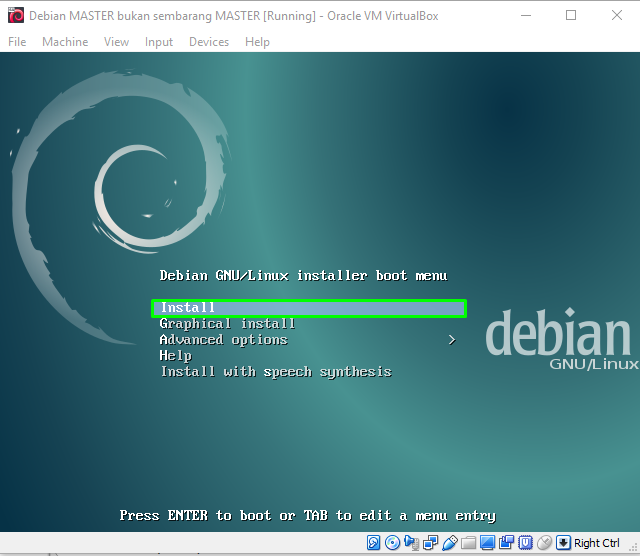Select Install with speech synthesis
Screen dimensions: 640x556
click(276, 372)
